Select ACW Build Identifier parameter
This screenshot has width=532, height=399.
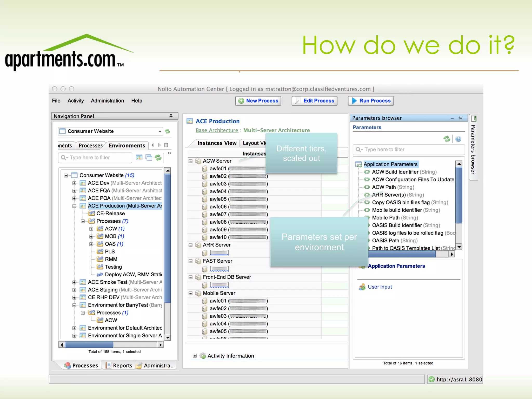400,172
